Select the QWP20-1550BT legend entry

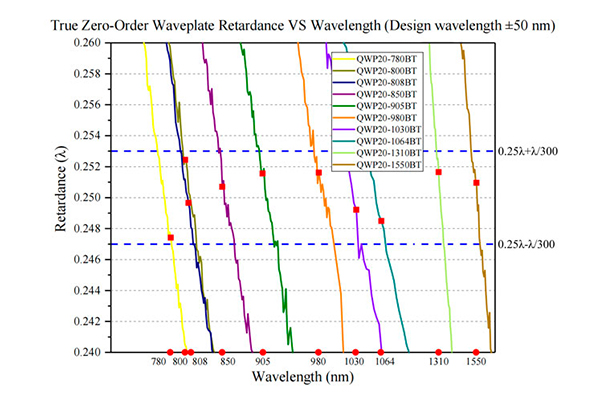(378, 165)
